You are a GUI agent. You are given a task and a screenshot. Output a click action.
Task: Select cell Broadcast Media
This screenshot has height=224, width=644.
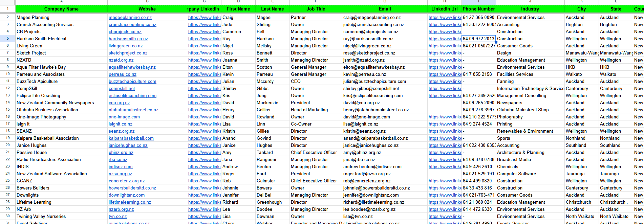point(530,160)
